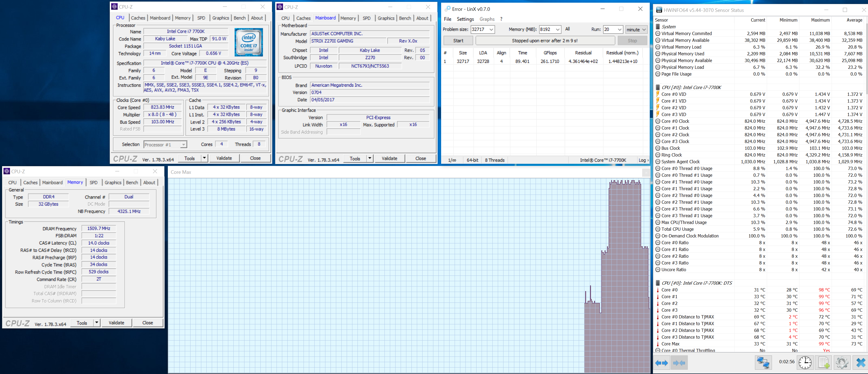
Task: Click the CPU-Z icon in Memory window titlebar
Action: click(7, 171)
